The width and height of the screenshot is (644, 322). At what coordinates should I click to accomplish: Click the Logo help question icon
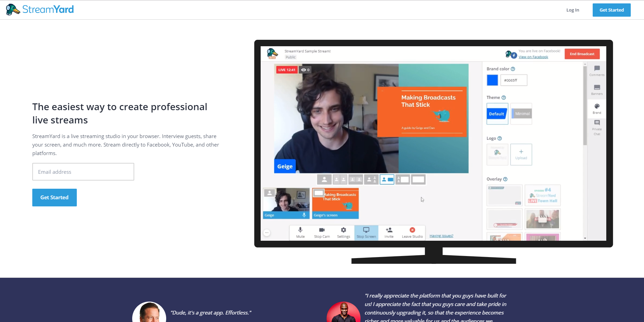pos(500,138)
